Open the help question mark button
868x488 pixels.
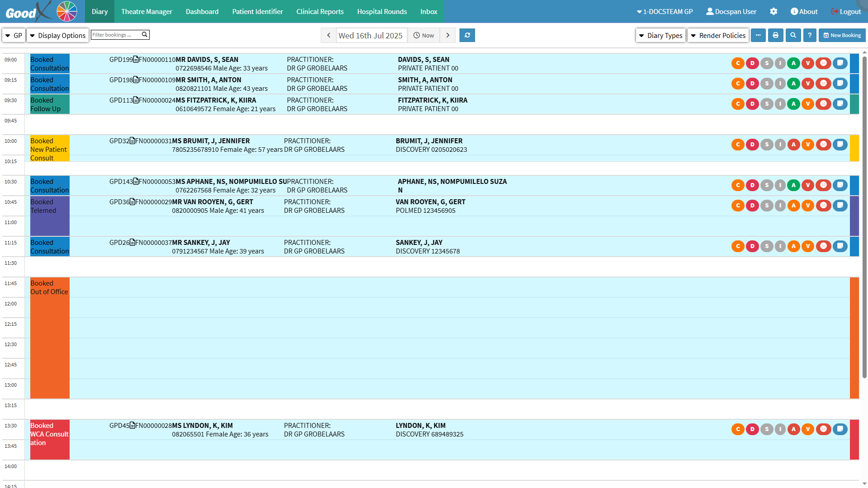(x=810, y=35)
